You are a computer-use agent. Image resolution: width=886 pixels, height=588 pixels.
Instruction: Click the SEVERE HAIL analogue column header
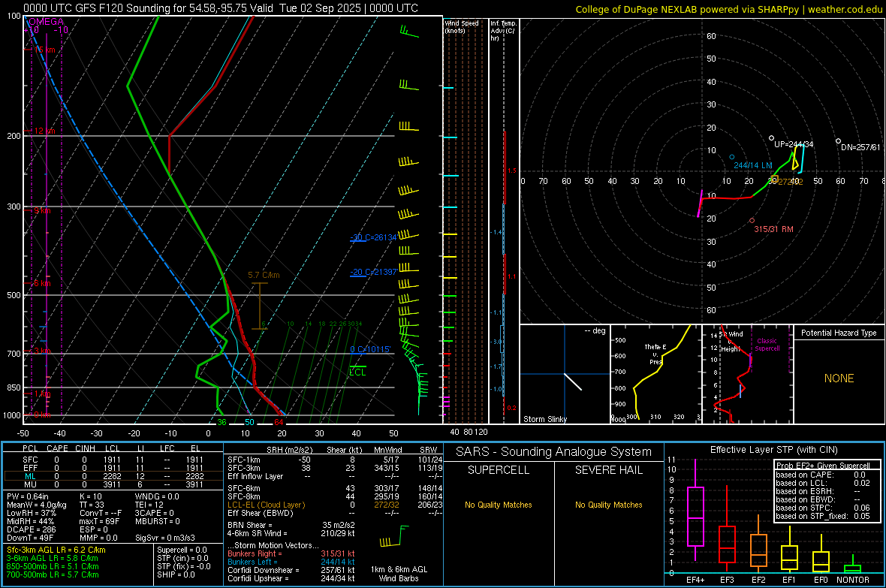[x=609, y=470]
